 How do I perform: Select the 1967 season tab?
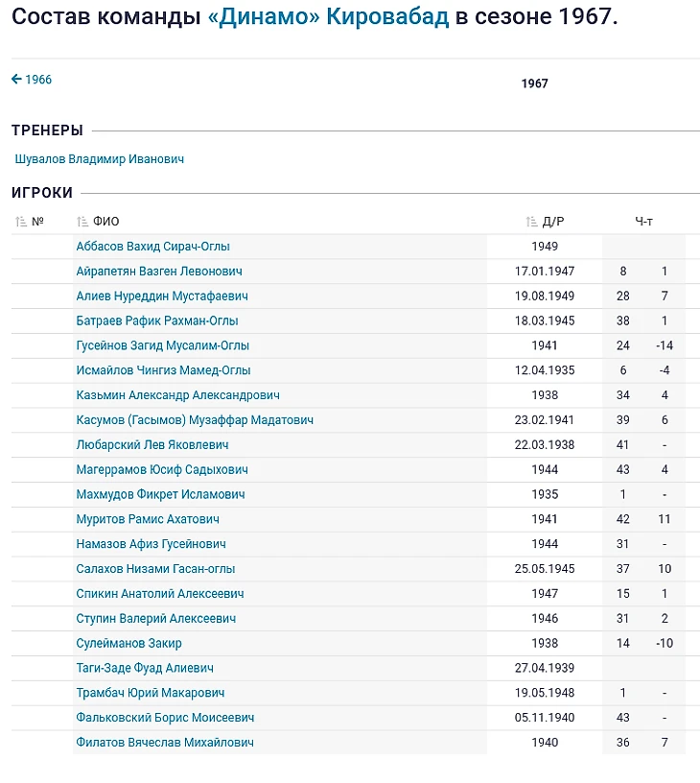[534, 83]
